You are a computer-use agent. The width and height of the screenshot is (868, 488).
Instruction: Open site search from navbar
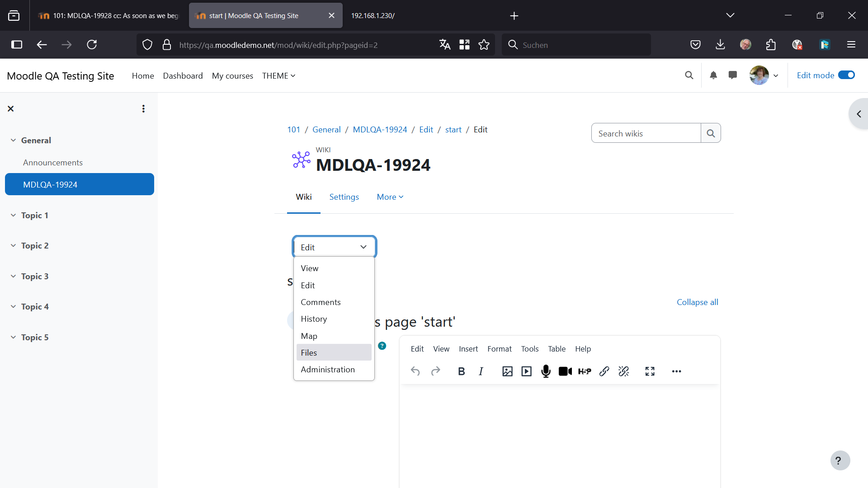click(x=689, y=75)
